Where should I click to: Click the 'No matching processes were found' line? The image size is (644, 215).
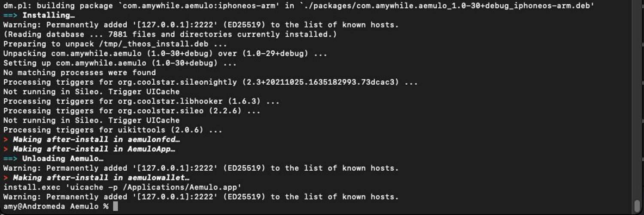point(79,73)
